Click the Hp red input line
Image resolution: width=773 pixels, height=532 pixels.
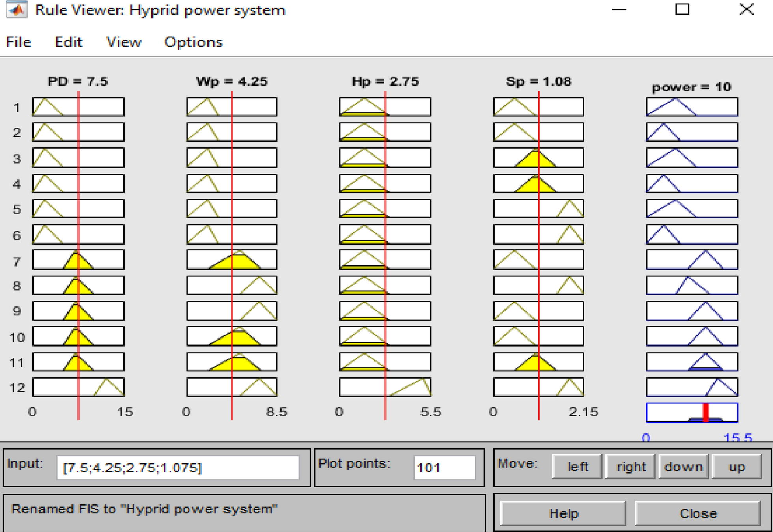(385, 256)
